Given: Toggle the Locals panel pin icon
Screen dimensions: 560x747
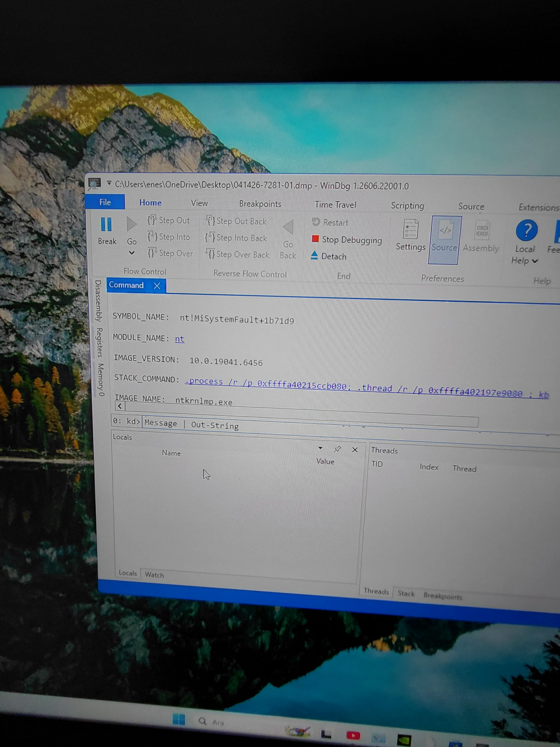Looking at the screenshot, I should tap(338, 449).
